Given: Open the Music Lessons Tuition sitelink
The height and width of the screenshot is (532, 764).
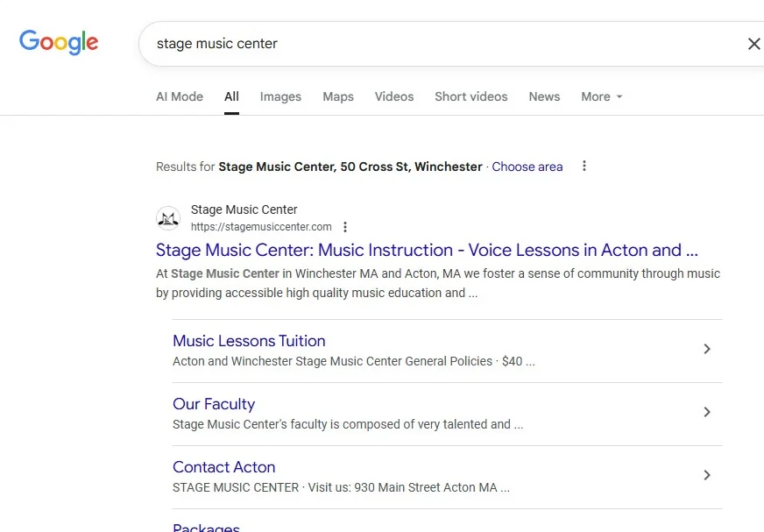Looking at the screenshot, I should point(249,341).
